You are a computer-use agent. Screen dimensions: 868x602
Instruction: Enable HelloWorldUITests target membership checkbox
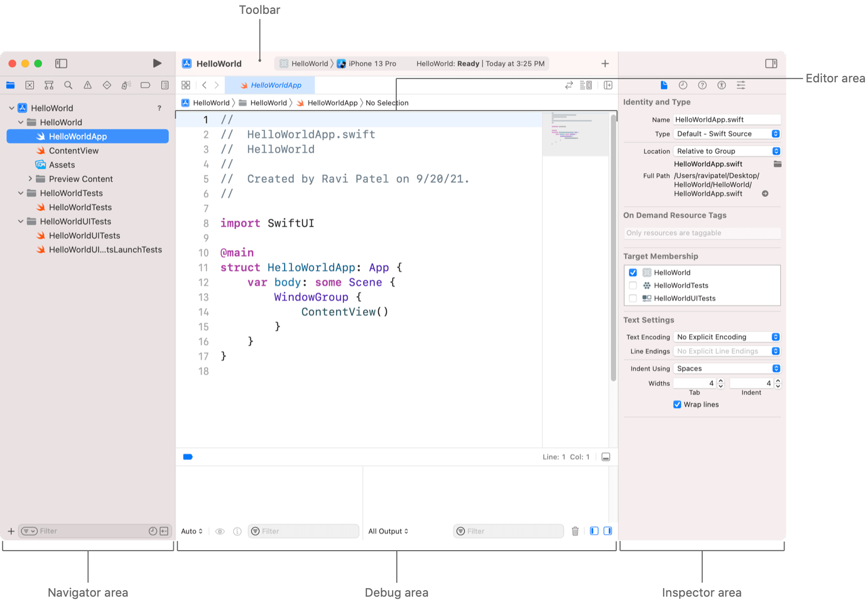pos(633,298)
